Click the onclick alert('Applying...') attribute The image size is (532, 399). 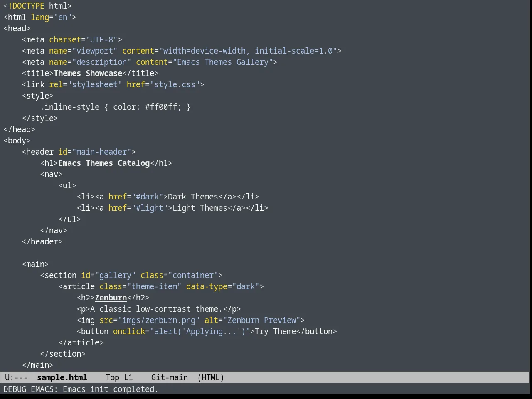click(182, 331)
